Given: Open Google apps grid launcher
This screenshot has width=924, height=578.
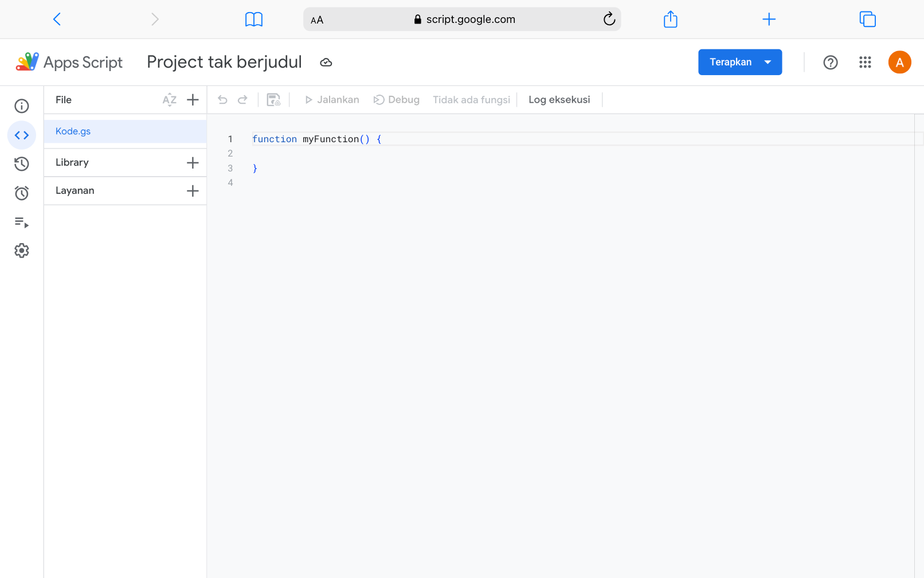Looking at the screenshot, I should click(865, 62).
